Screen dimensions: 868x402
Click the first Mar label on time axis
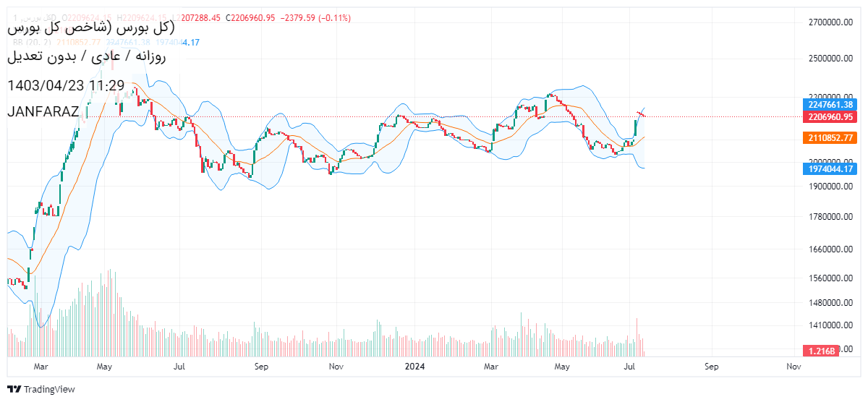click(x=41, y=367)
